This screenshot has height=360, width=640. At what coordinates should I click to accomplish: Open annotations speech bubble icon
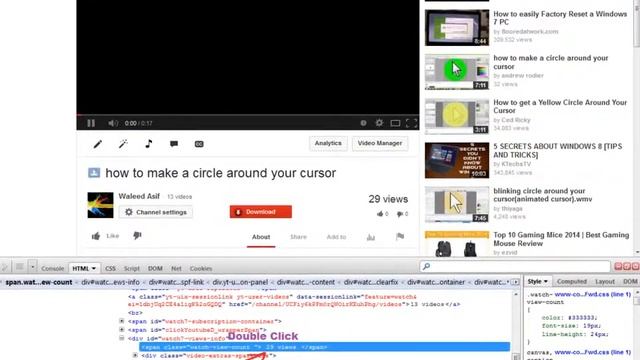coord(174,144)
